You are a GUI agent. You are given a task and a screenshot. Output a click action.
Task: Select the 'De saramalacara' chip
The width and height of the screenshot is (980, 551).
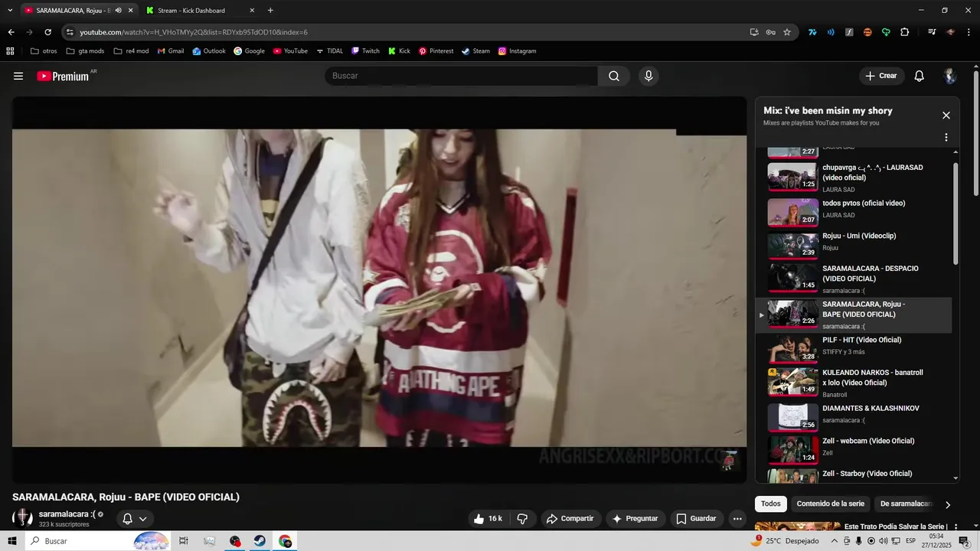(905, 504)
